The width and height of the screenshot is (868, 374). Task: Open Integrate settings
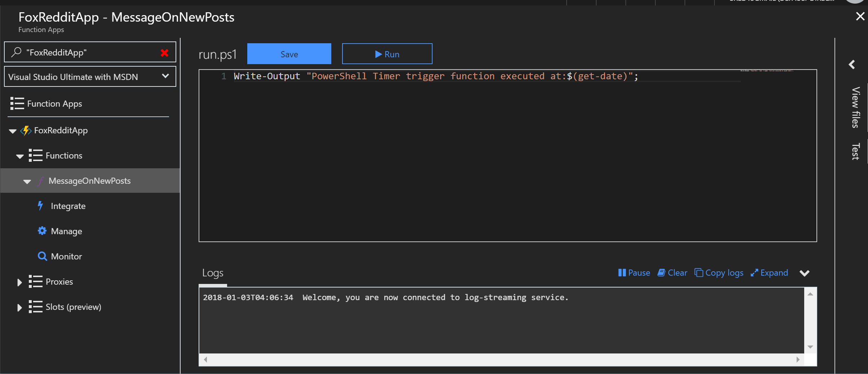[68, 206]
